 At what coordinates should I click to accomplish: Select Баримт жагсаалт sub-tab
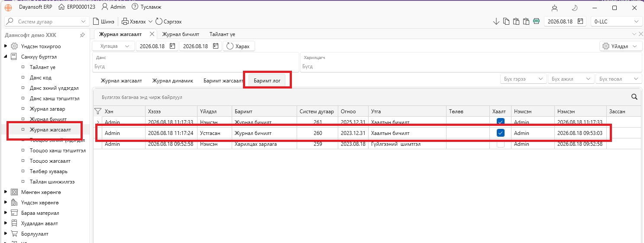223,81
